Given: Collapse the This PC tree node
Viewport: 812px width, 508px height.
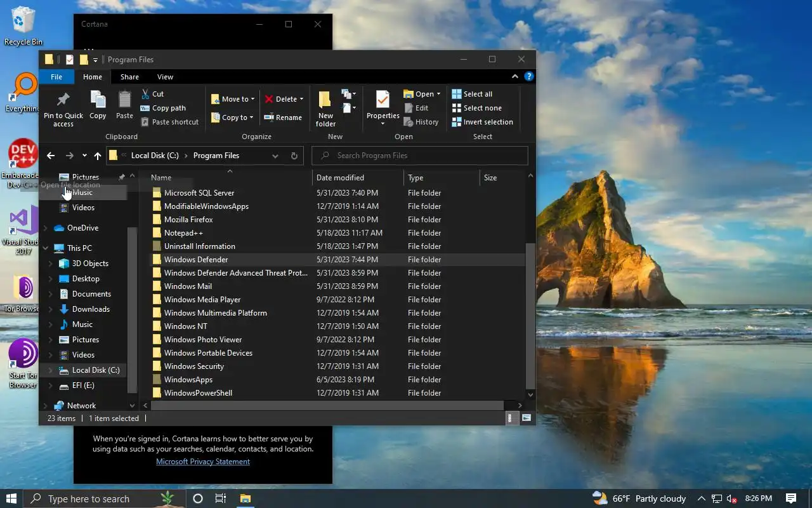Looking at the screenshot, I should click(x=46, y=248).
